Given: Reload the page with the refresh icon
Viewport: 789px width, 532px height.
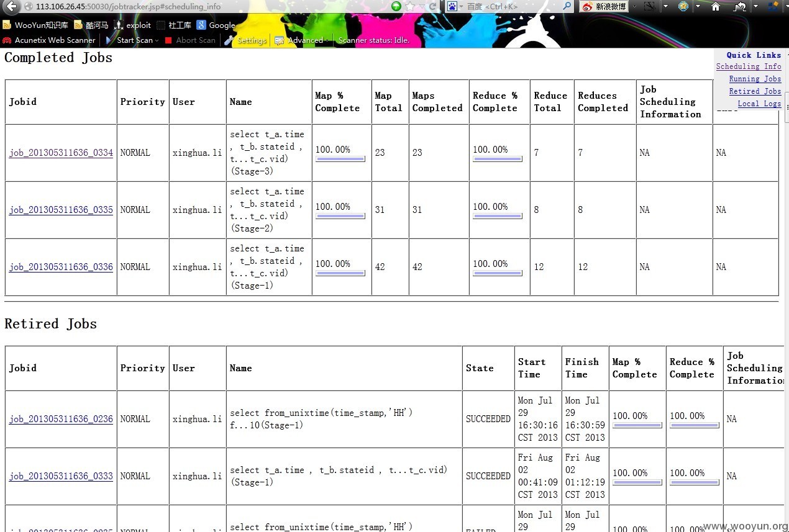Looking at the screenshot, I should (433, 6).
